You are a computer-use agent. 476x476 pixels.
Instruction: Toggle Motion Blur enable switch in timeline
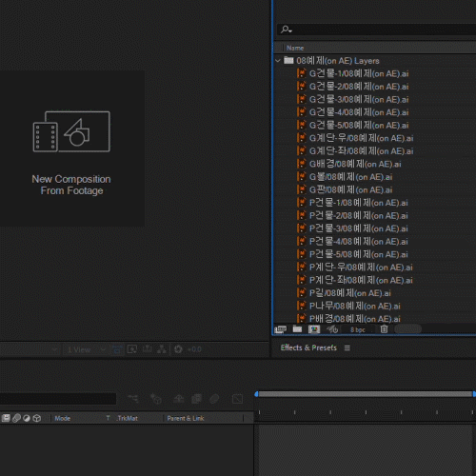click(214, 399)
